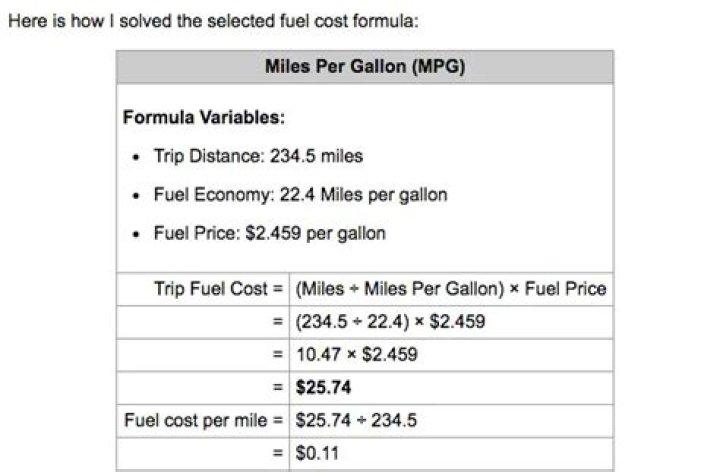This screenshot has width=720, height=472.
Task: Select the Trip Distance 234.5 miles line
Action: (258, 156)
